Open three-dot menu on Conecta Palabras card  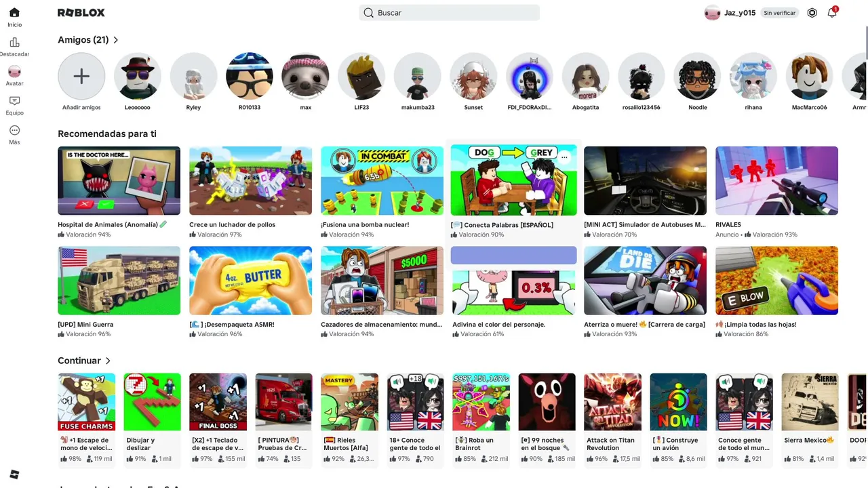564,157
